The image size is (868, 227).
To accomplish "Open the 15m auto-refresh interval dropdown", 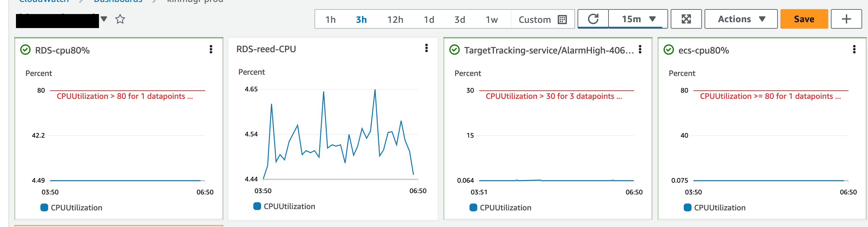I will coord(638,19).
